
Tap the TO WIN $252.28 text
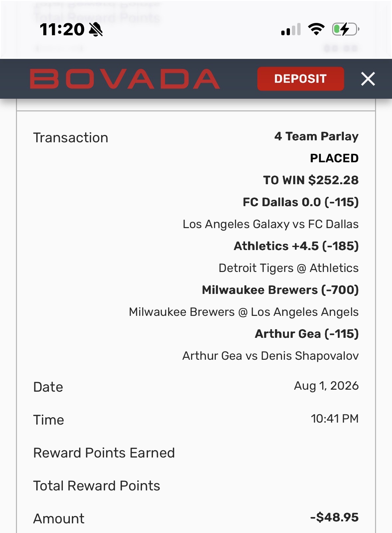click(311, 180)
